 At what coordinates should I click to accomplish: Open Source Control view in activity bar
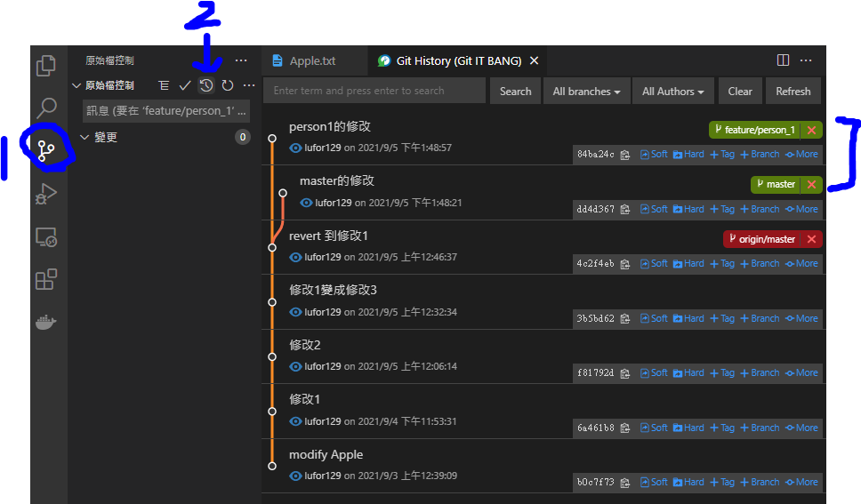[46, 150]
